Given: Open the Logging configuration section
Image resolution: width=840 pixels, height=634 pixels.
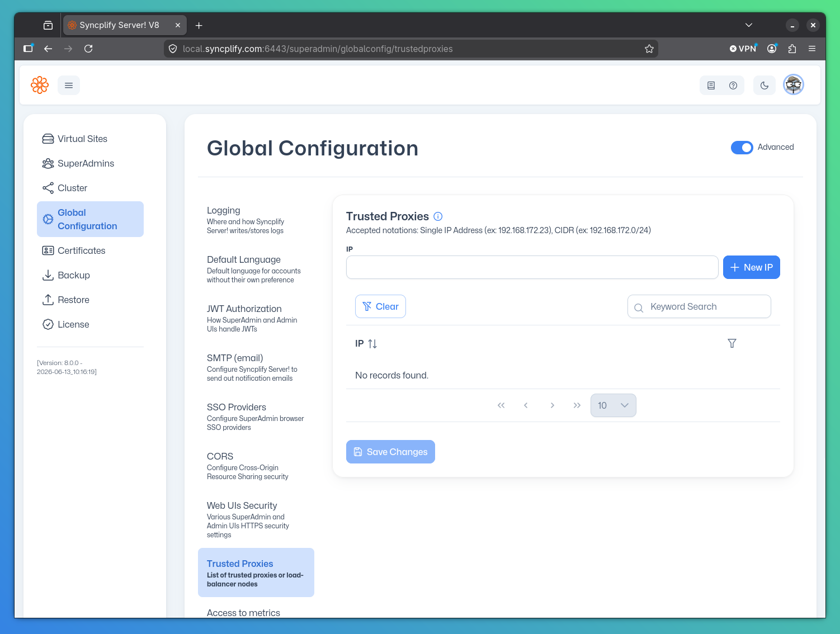Looking at the screenshot, I should point(256,220).
